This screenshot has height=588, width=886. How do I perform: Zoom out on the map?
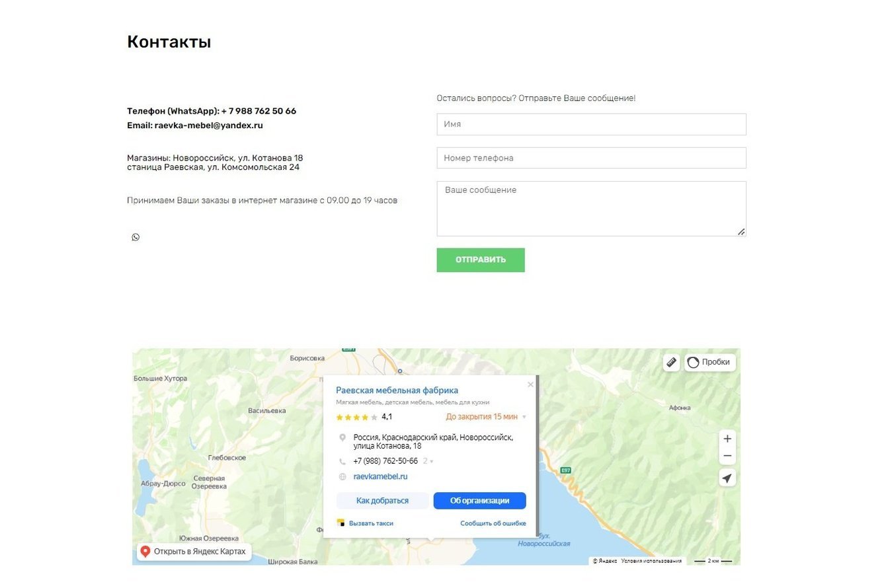point(727,456)
